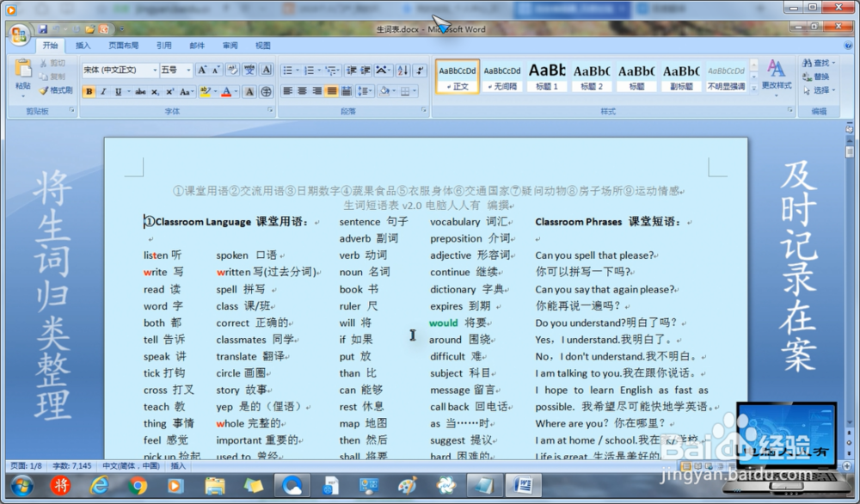Apply character shading (gray A icon)
The height and width of the screenshot is (504, 860).
coord(249,91)
